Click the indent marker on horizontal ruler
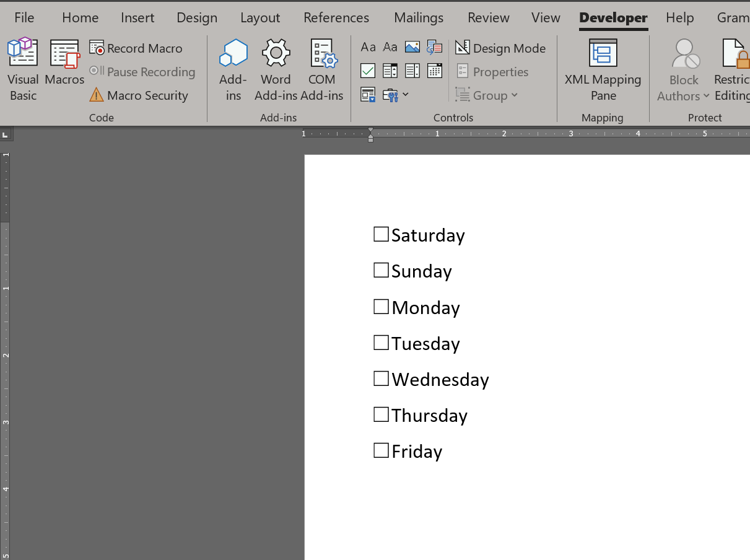The height and width of the screenshot is (560, 750). (x=370, y=134)
